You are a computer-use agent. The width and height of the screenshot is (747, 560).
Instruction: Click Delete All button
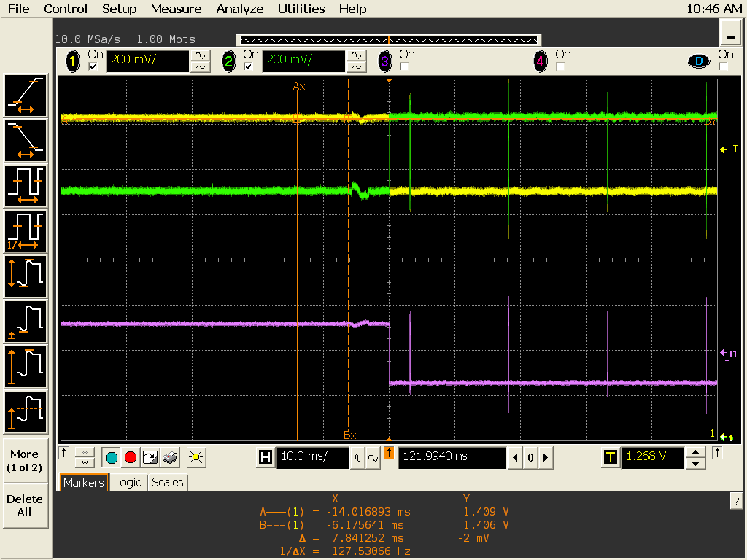point(26,506)
